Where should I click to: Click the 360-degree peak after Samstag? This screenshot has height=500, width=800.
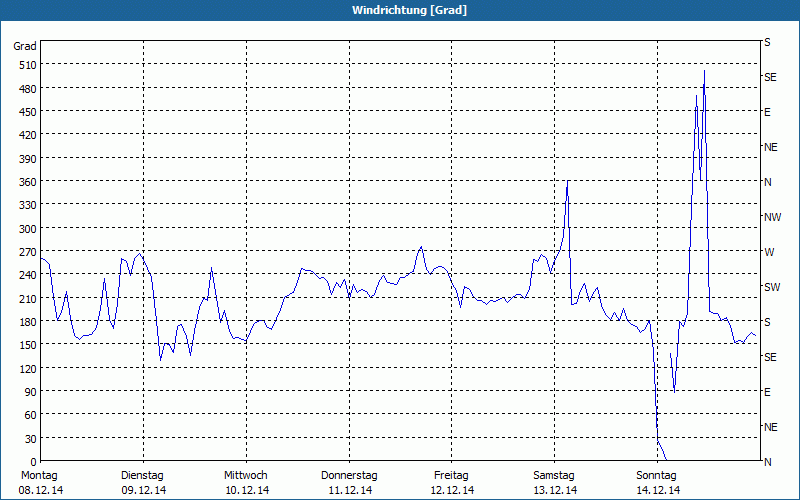(568, 181)
